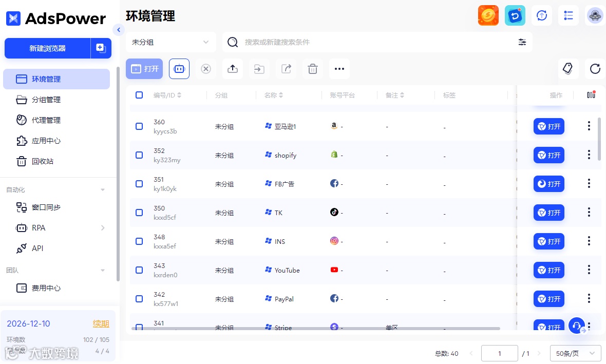
Task: Open row menu for shopify profile
Action: tap(589, 155)
